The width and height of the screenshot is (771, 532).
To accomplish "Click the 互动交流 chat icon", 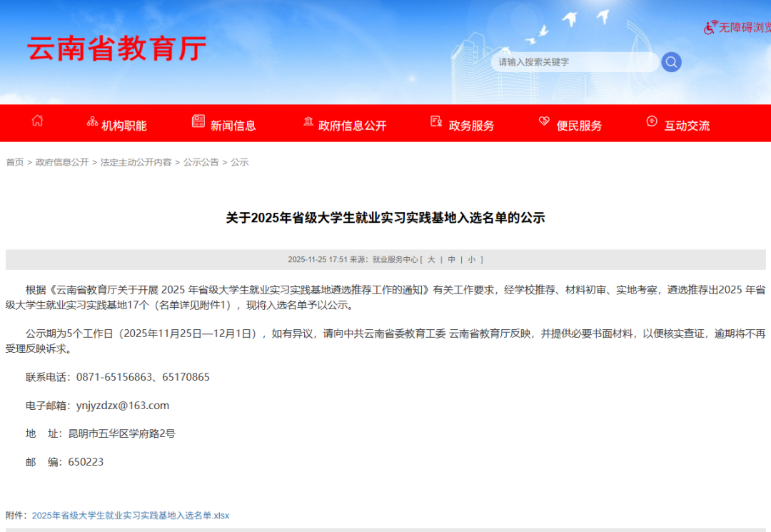I will [652, 121].
